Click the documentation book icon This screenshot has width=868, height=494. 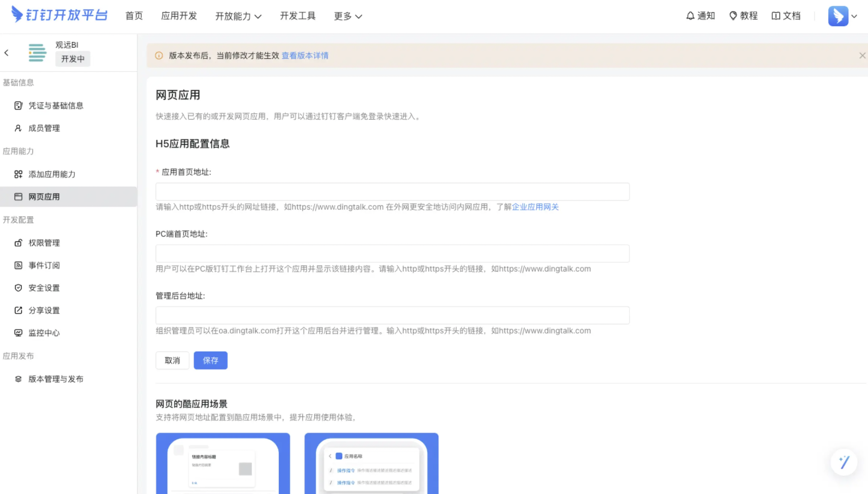point(776,16)
